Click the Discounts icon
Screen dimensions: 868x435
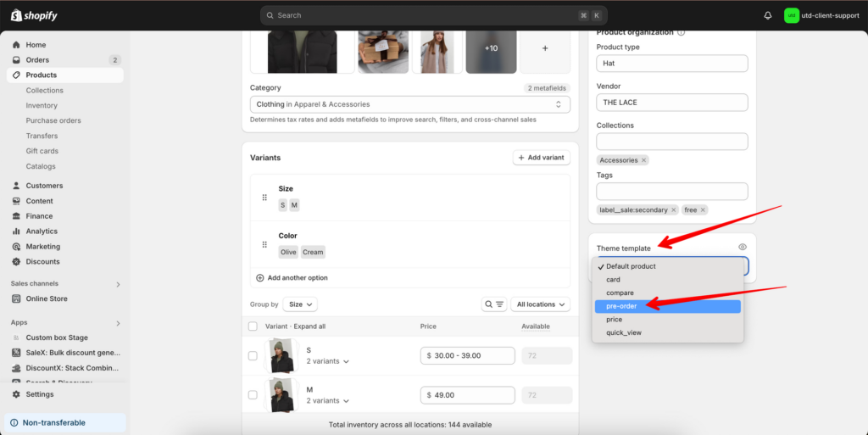click(16, 262)
